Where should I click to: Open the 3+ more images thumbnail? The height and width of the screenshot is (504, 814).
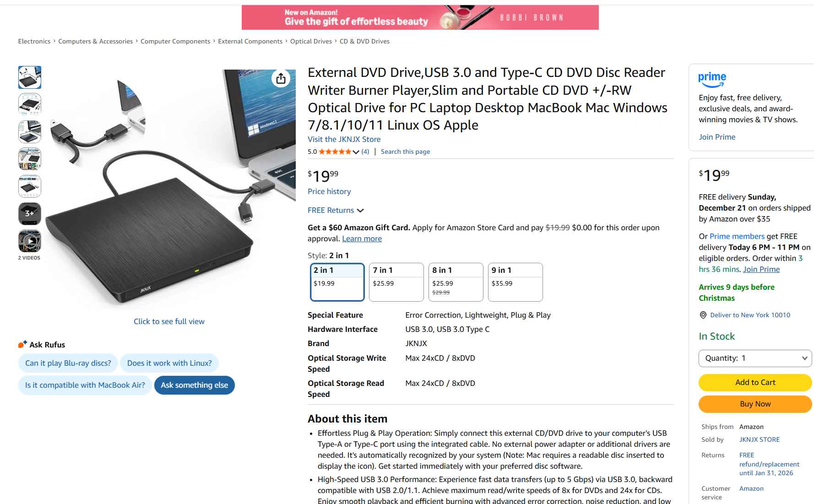30,213
